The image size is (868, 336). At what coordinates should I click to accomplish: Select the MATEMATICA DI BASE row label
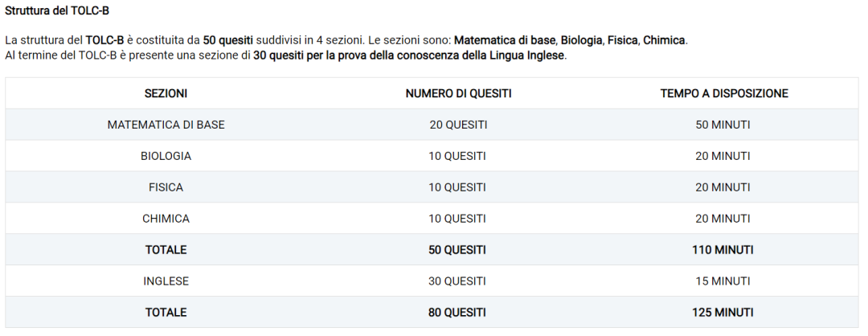[x=166, y=125]
